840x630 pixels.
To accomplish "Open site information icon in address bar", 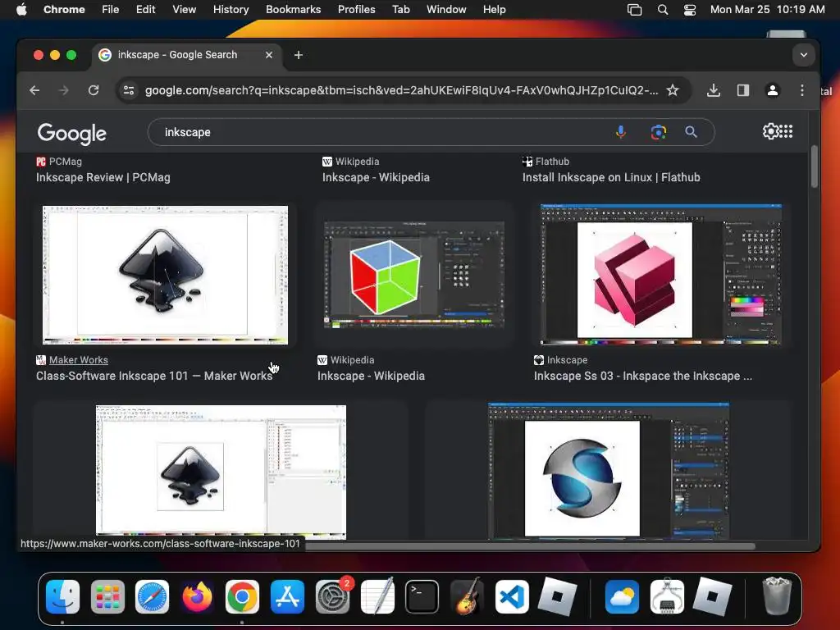I will (129, 90).
